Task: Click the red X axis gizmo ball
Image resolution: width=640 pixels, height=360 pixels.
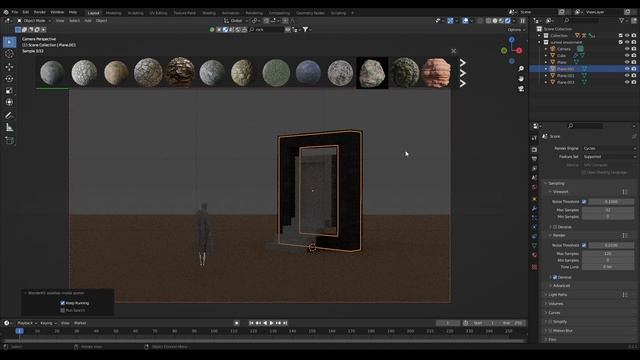Action: (x=519, y=51)
